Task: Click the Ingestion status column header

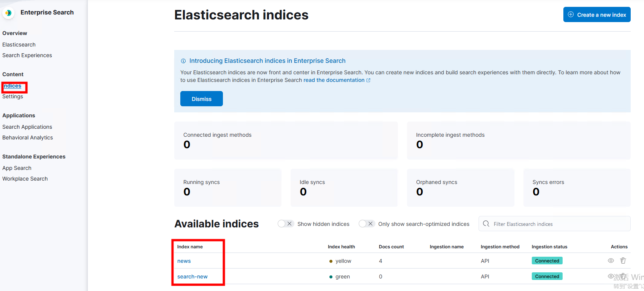Action: pos(549,247)
